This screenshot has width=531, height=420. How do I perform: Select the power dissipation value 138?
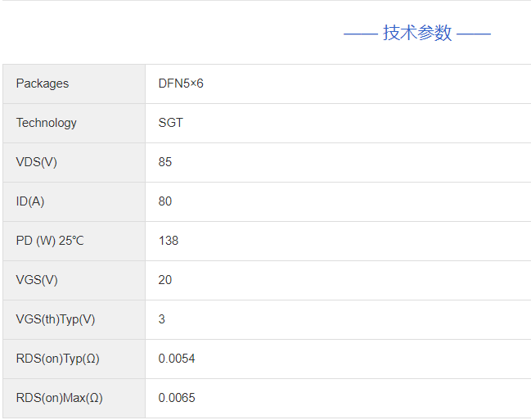pyautogui.click(x=169, y=241)
